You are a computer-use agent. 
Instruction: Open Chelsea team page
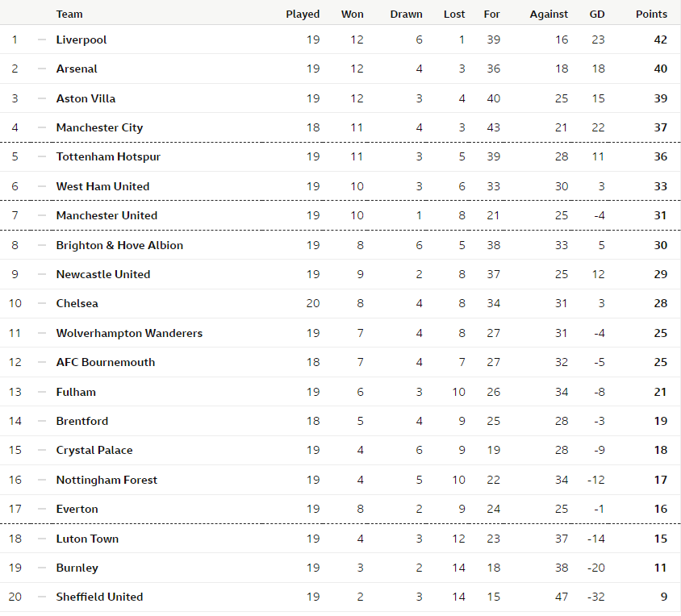pyautogui.click(x=77, y=303)
